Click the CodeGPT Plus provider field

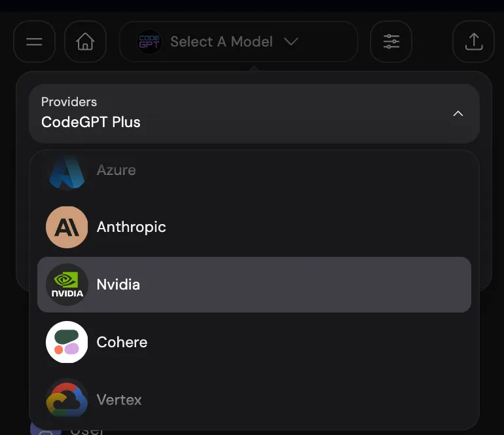pyautogui.click(x=254, y=113)
